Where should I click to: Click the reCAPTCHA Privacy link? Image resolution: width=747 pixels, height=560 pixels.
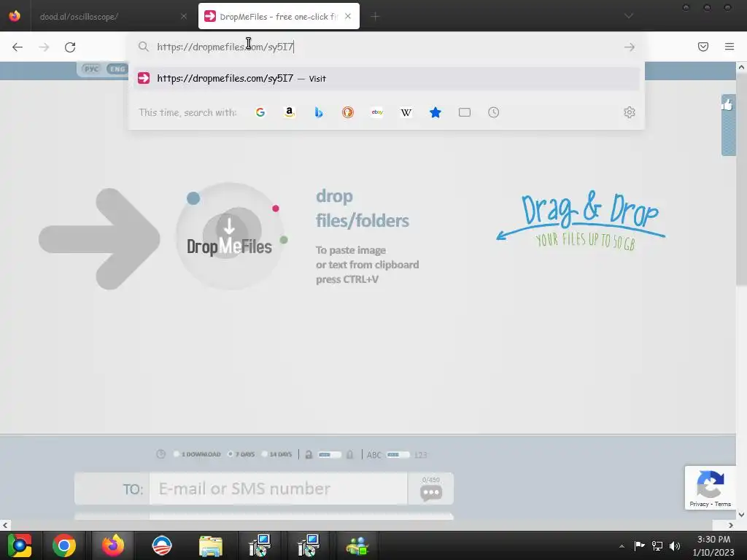pos(699,504)
